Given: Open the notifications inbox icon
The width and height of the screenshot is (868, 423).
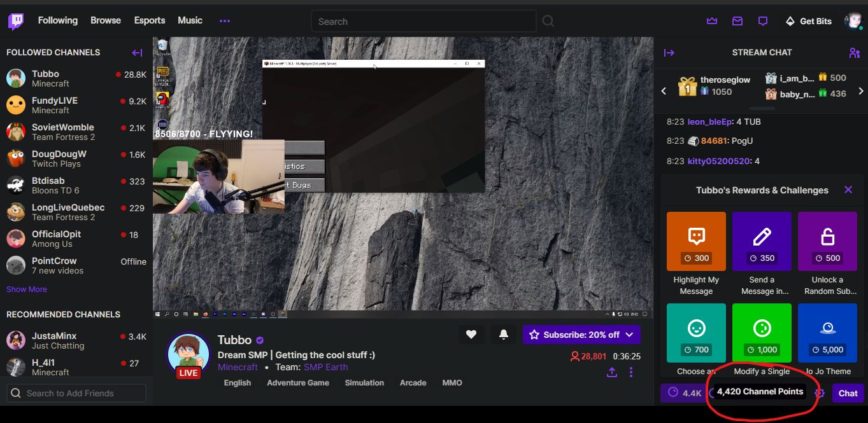Looking at the screenshot, I should (x=737, y=21).
